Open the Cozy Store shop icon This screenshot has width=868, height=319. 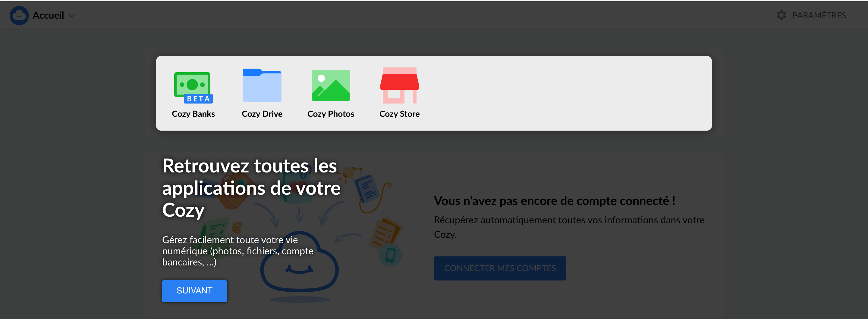[x=399, y=85]
